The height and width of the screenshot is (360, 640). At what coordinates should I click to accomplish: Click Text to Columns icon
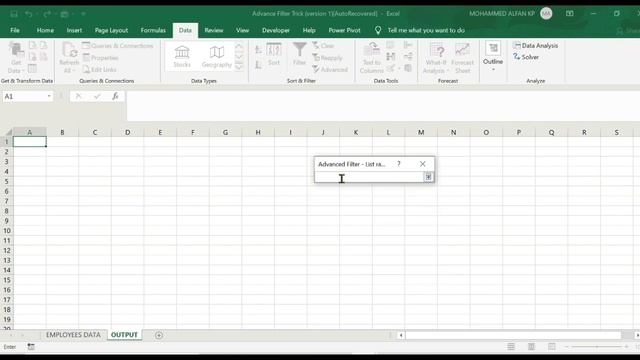click(371, 58)
